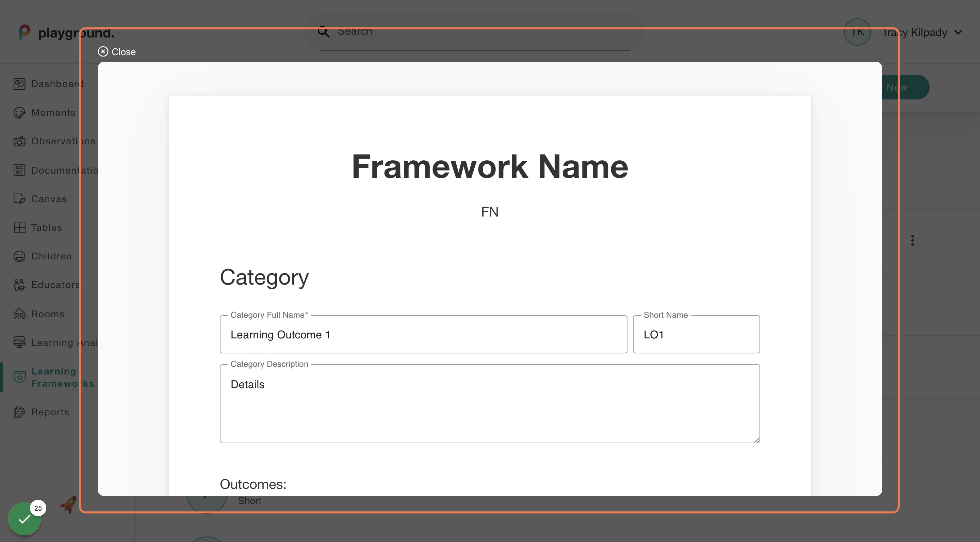
Task: Click the Tables grid icon
Action: 20,227
